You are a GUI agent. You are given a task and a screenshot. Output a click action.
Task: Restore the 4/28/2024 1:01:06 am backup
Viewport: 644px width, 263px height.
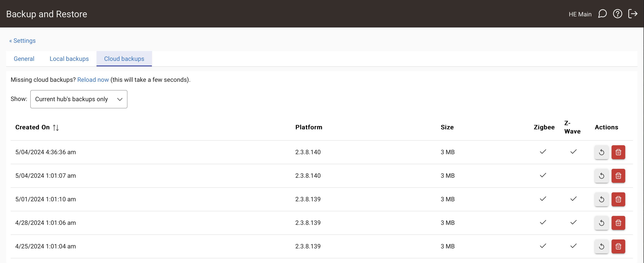pyautogui.click(x=602, y=223)
